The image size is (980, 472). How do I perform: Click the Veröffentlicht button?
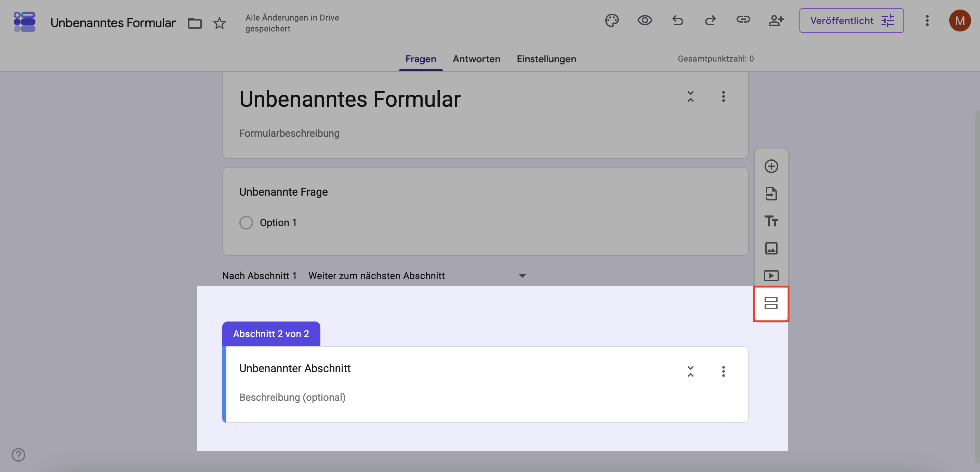click(851, 21)
